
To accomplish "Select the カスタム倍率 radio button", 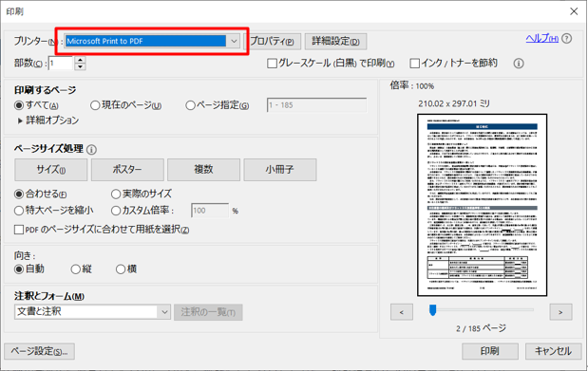I will [x=116, y=211].
